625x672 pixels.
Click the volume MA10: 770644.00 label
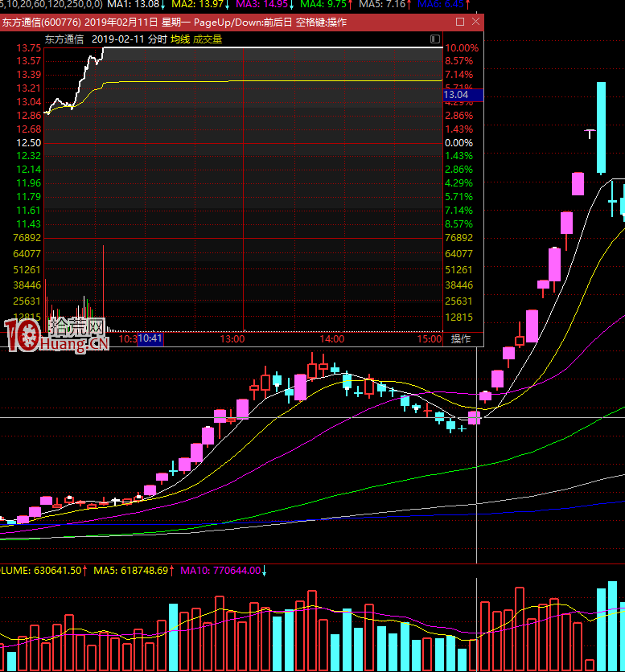(x=223, y=571)
